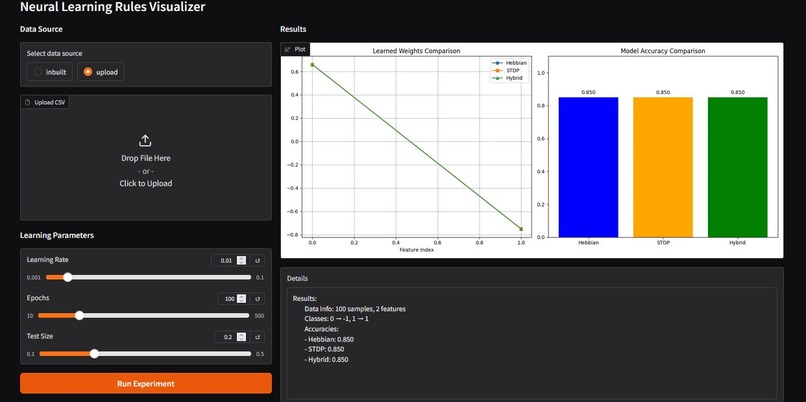
Task: Select the upload data source option
Action: tap(101, 72)
